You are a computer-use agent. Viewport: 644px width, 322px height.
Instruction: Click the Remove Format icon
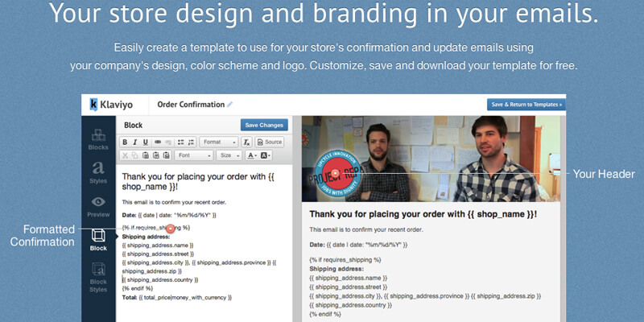[x=246, y=142]
